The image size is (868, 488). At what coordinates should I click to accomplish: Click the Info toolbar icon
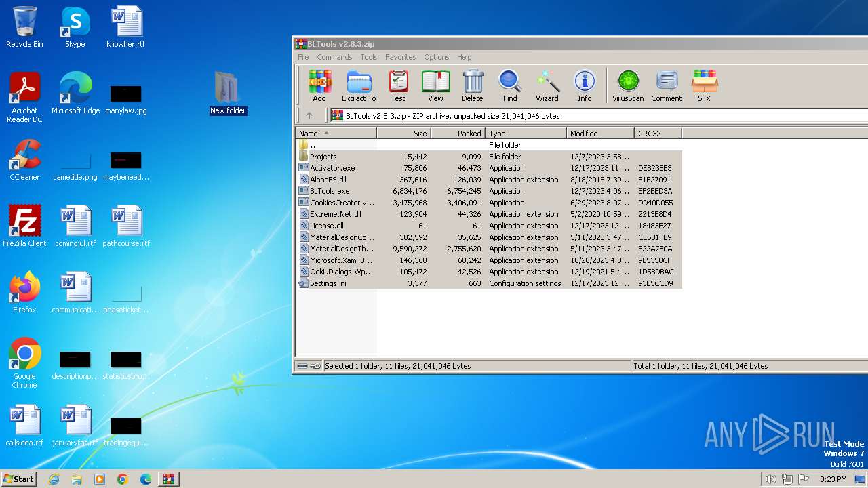[585, 86]
